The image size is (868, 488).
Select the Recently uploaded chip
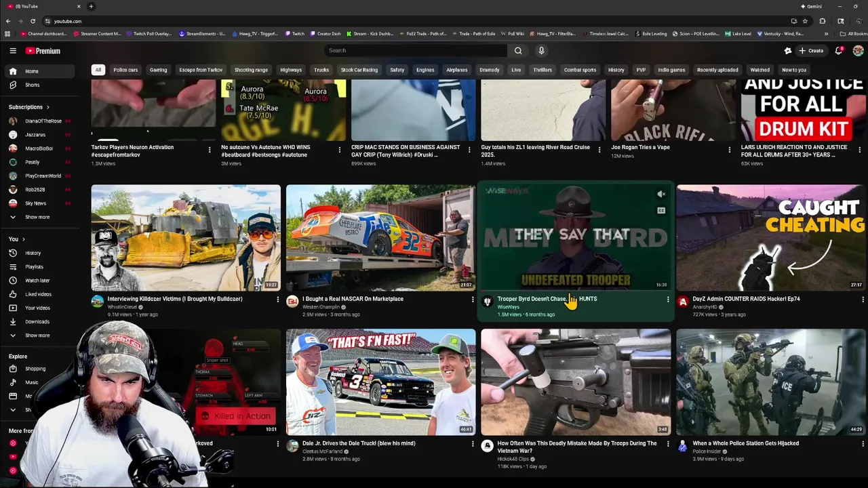point(717,70)
